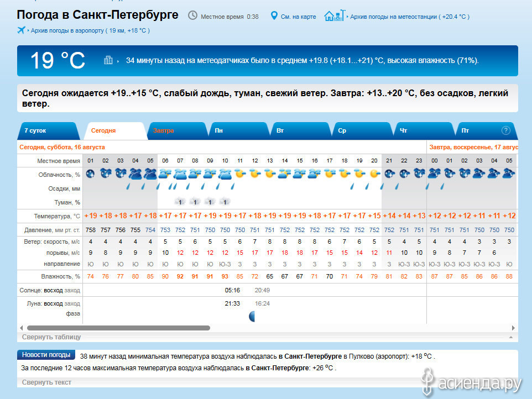Click Свернуть таблицу
The width and height of the screenshot is (532, 399).
[51, 337]
